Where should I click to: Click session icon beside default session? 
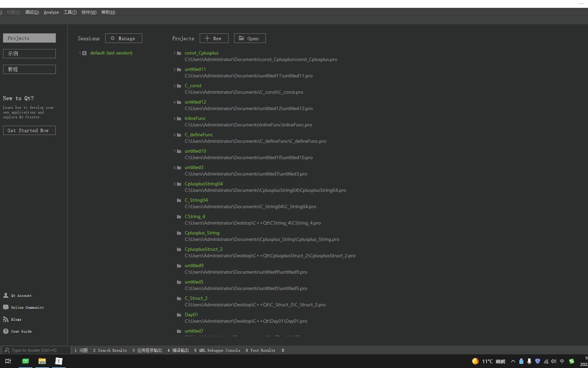tap(84, 53)
